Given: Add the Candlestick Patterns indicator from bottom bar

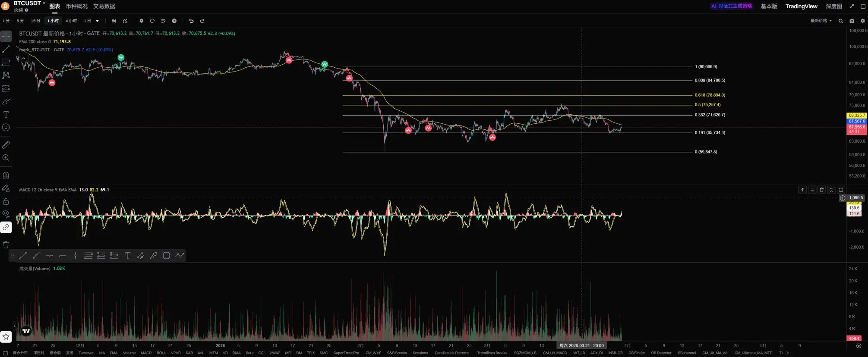Looking at the screenshot, I should [451, 353].
